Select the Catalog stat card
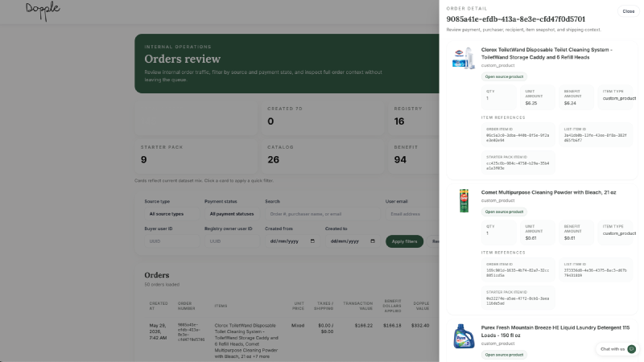 pyautogui.click(x=323, y=156)
